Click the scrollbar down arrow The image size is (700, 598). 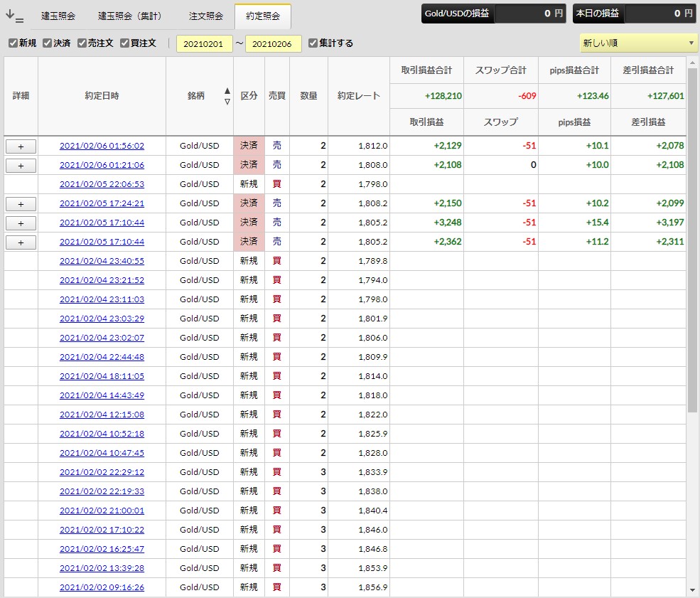pyautogui.click(x=692, y=590)
